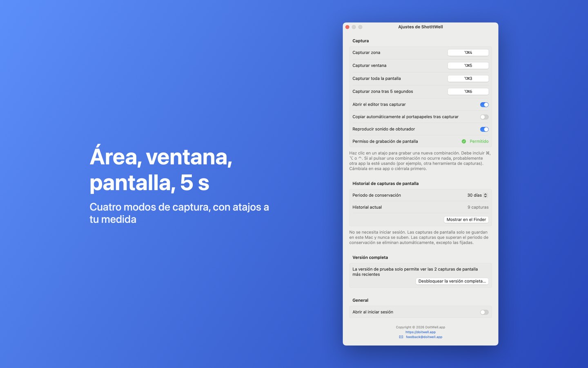Click the green Permitido status text
The height and width of the screenshot is (368, 588).
[x=479, y=141]
